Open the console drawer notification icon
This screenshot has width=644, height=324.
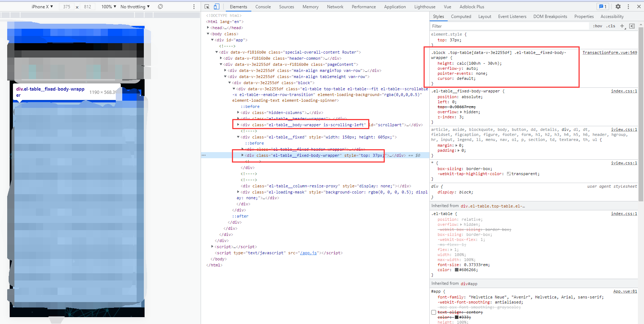(x=602, y=6)
